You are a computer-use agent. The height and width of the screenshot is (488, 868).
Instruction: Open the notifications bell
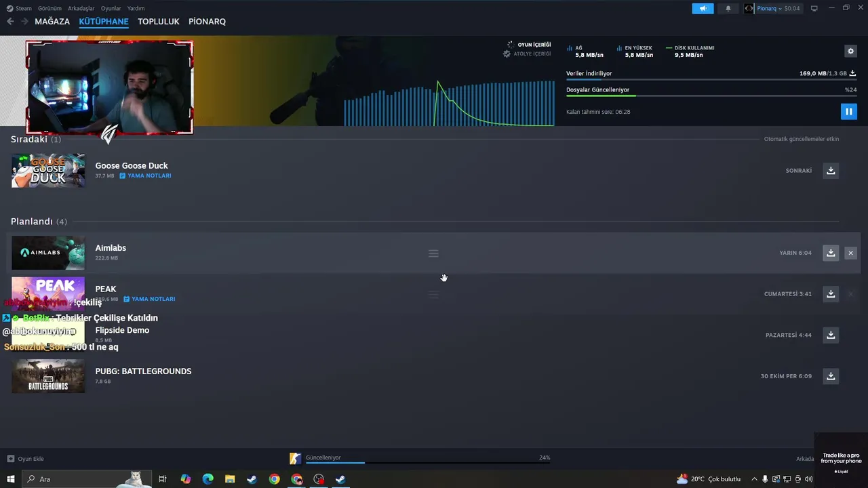point(728,8)
